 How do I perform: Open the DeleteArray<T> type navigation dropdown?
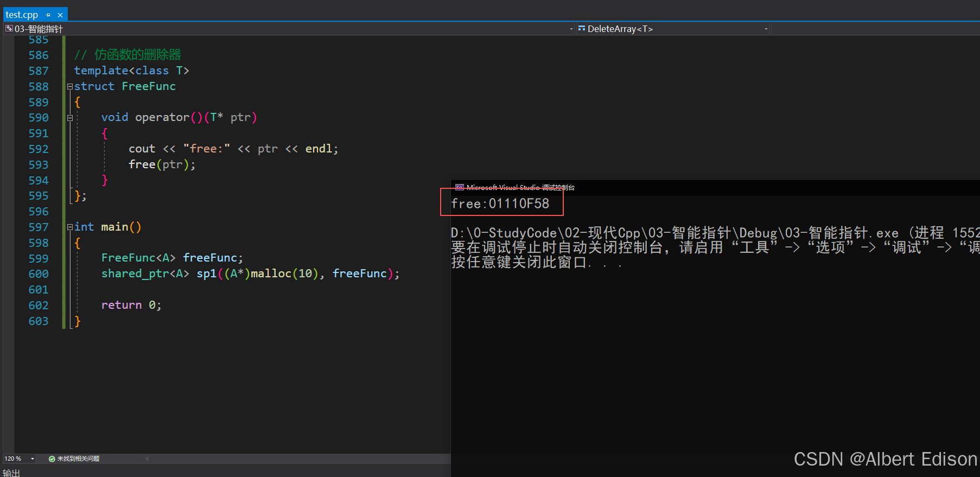coord(766,29)
